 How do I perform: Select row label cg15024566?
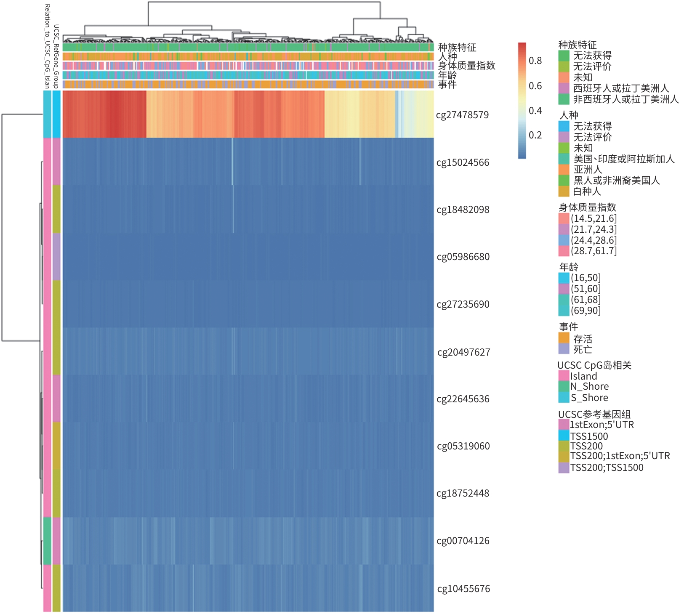point(463,162)
